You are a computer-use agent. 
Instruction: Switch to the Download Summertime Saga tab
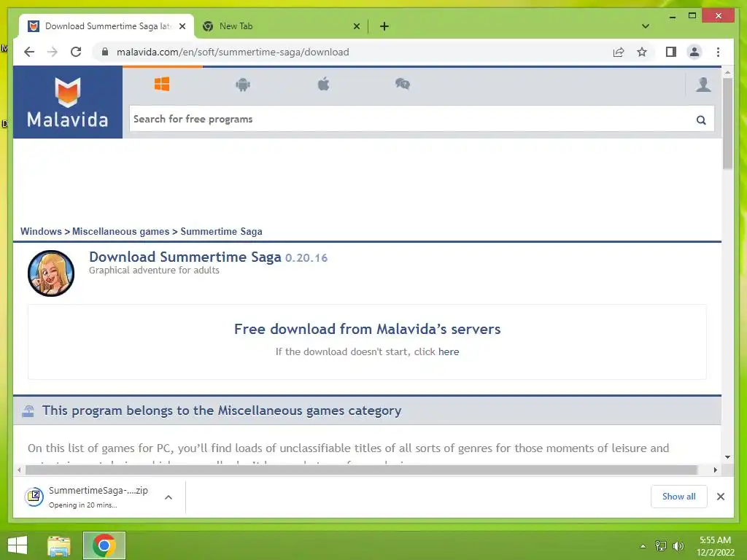(x=107, y=26)
